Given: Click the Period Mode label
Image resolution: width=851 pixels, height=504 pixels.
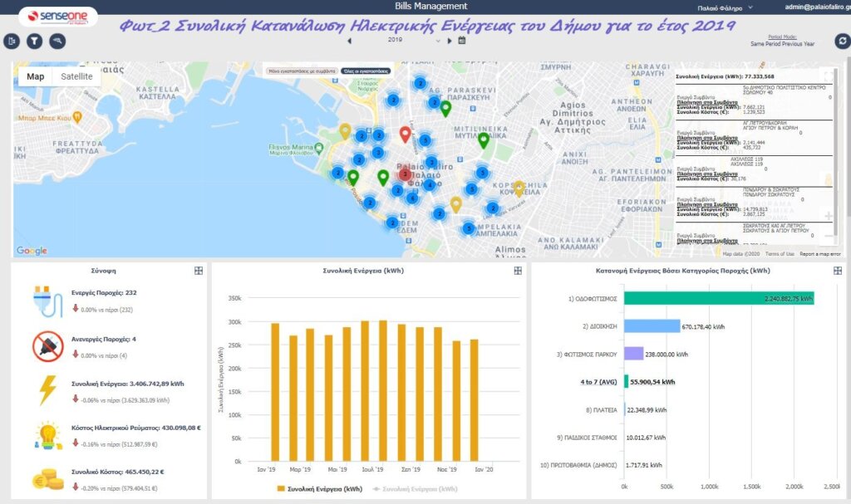Looking at the screenshot, I should (x=782, y=37).
